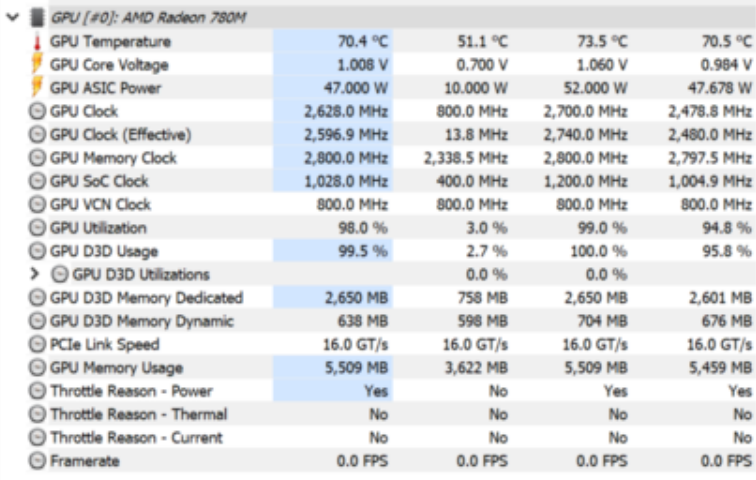Click current temperature value 70.4 °C
This screenshot has width=756, height=480.
[363, 42]
